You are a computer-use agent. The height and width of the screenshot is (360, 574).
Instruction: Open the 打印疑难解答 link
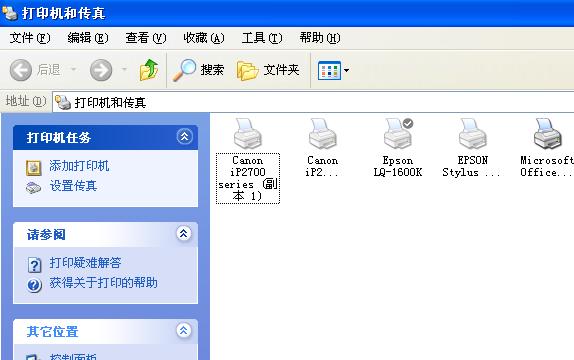(85, 263)
